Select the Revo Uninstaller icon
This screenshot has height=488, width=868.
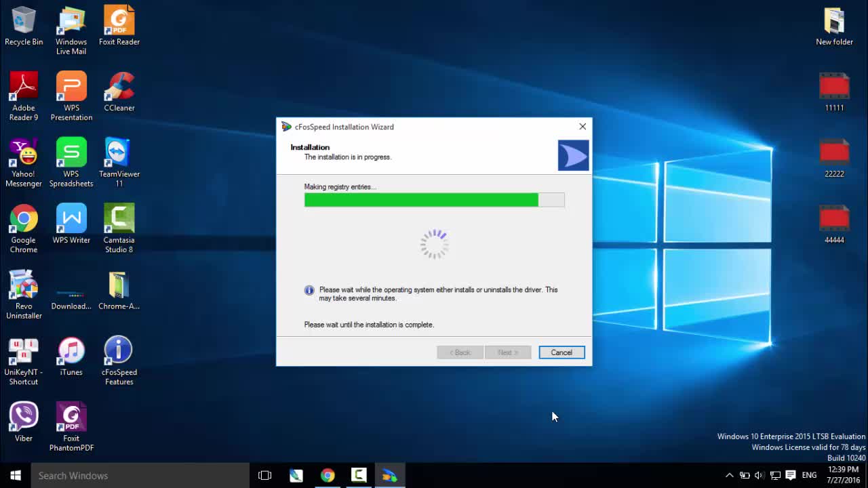point(24,295)
